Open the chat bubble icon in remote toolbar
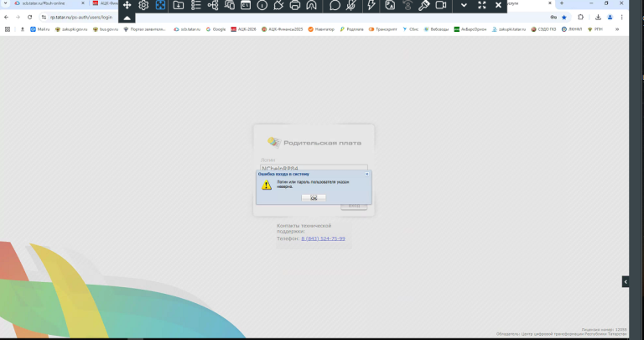The image size is (644, 340). 335,5
